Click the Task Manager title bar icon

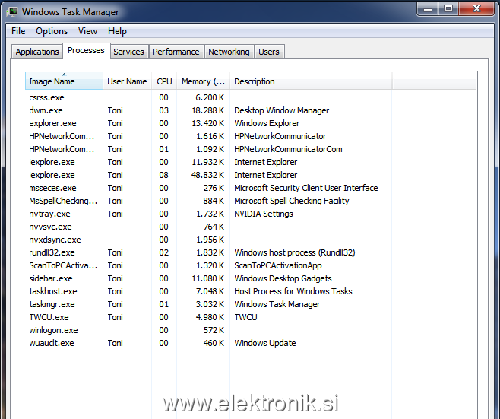point(12,12)
